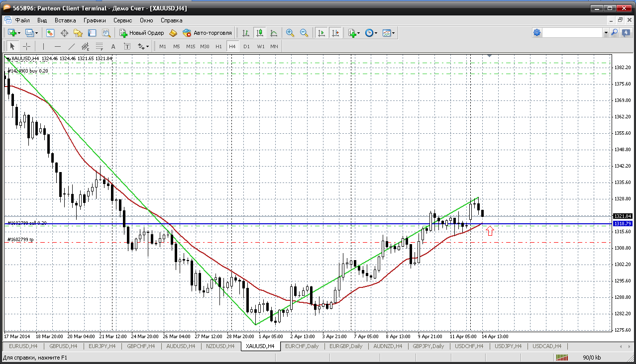Viewport: 636px width, 364px height.
Task: Click the Новый Ордер button
Action: [x=142, y=33]
